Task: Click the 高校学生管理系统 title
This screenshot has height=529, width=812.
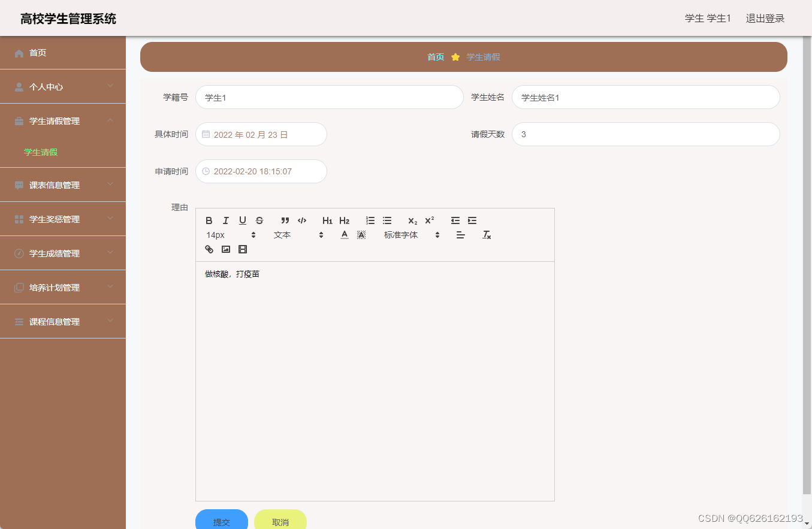Action: click(x=68, y=19)
